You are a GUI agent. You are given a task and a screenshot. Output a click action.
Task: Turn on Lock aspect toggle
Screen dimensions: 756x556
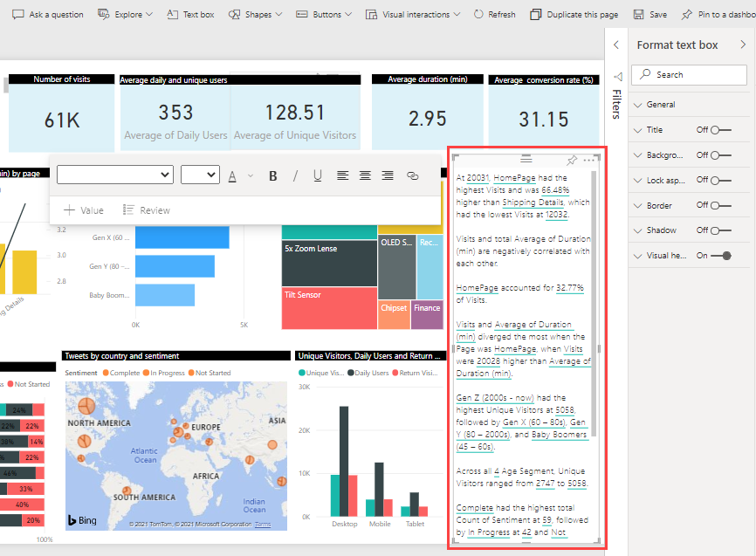[721, 181]
